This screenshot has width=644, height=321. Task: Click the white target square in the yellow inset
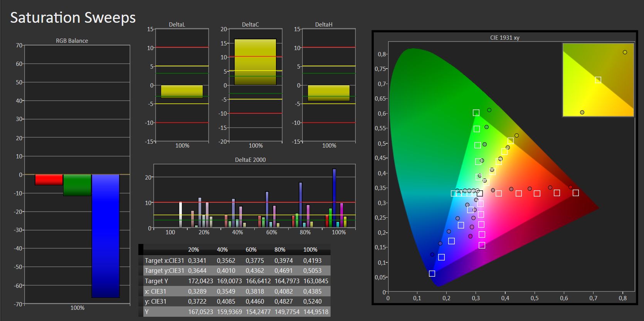598,80
